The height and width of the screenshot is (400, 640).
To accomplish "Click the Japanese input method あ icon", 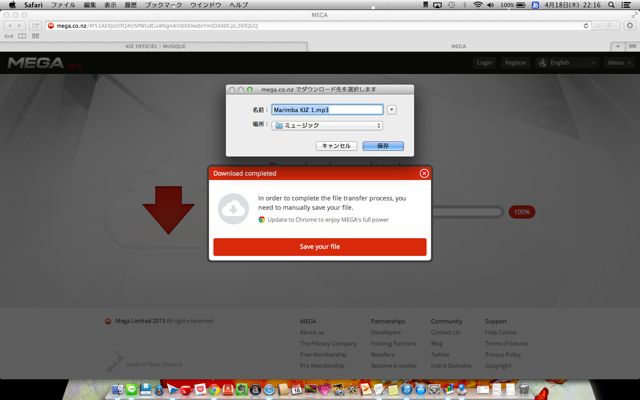I will click(x=536, y=5).
